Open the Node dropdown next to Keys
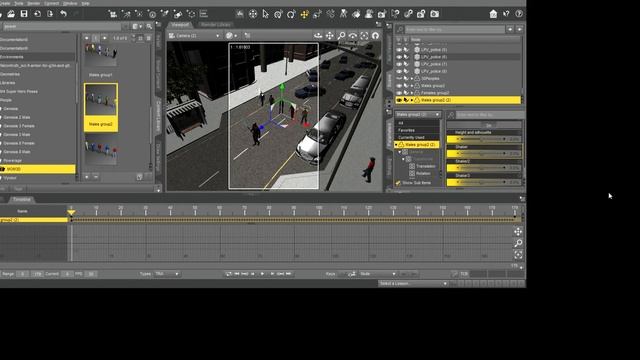 coord(378,274)
